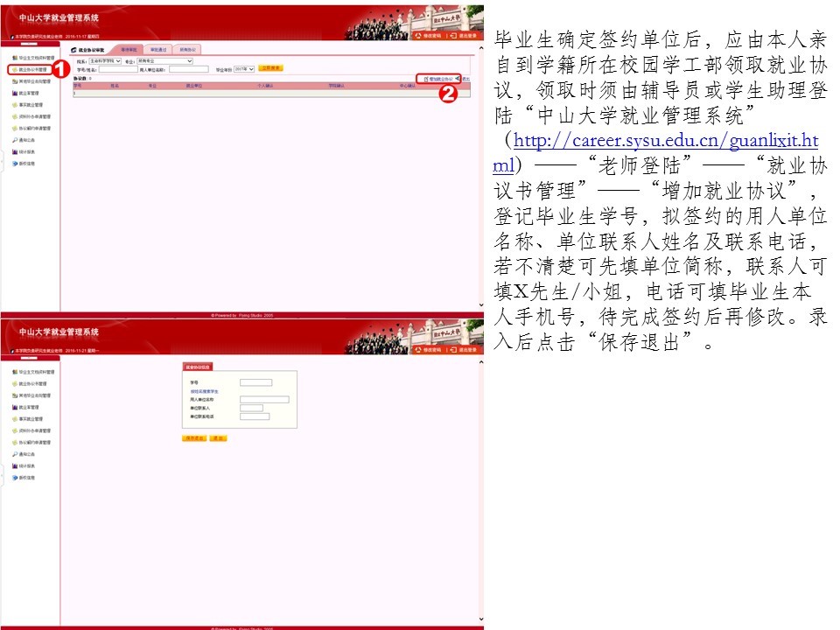Click the 按姓名搜索学生 link
The image size is (840, 630).
pos(204,391)
